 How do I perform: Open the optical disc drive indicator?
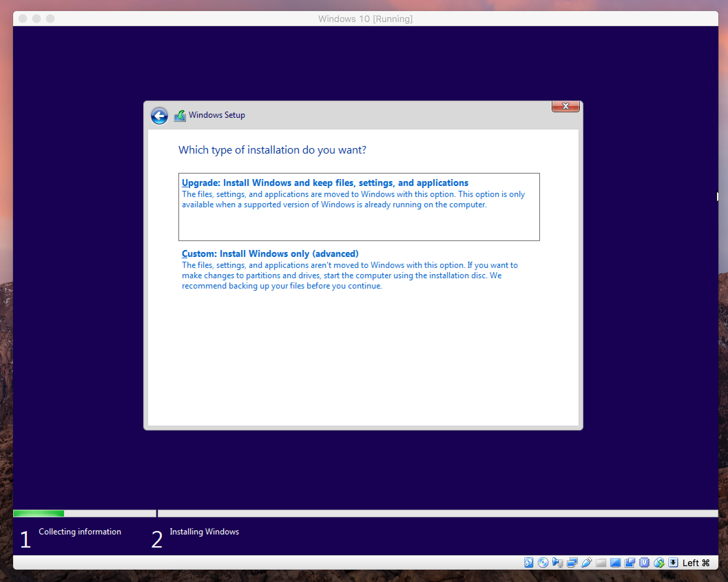pyautogui.click(x=543, y=563)
